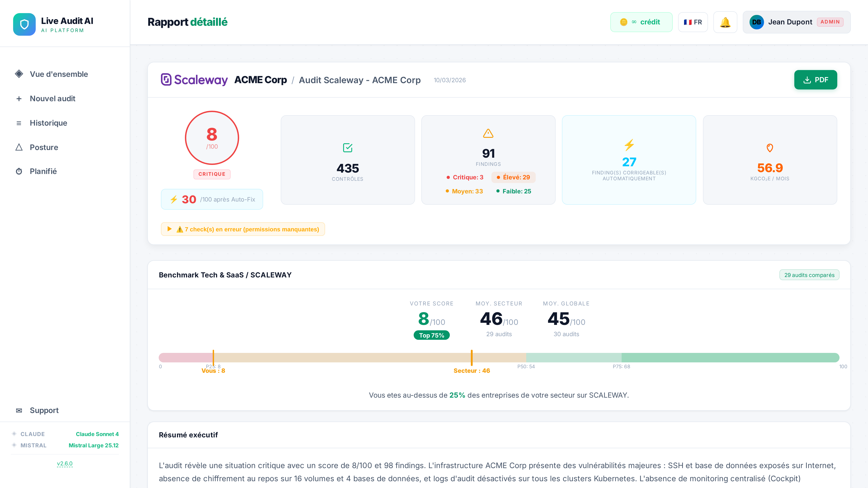Click the Historique list icon

pyautogui.click(x=19, y=123)
